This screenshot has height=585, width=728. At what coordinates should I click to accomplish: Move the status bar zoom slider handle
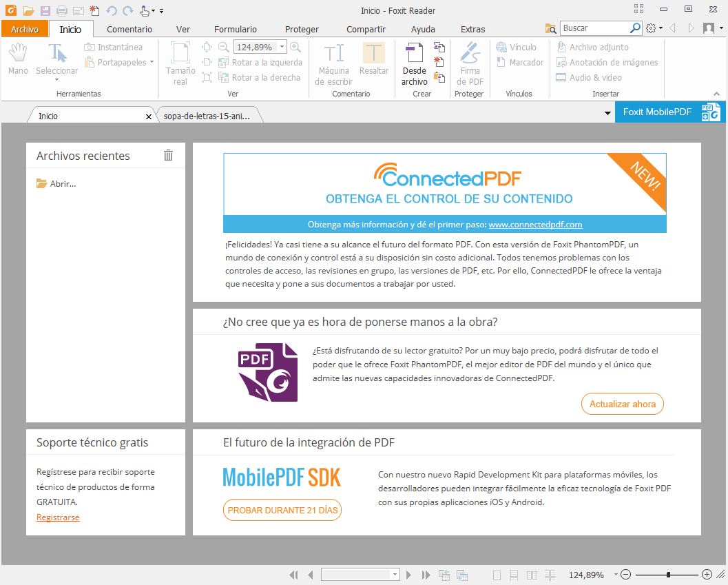[x=668, y=575]
